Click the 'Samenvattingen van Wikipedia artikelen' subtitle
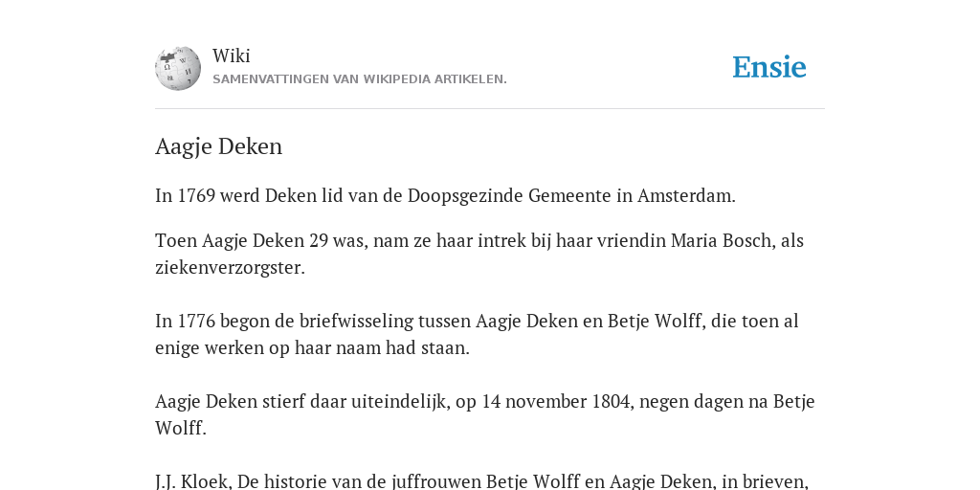The width and height of the screenshot is (980, 490). (x=360, y=79)
